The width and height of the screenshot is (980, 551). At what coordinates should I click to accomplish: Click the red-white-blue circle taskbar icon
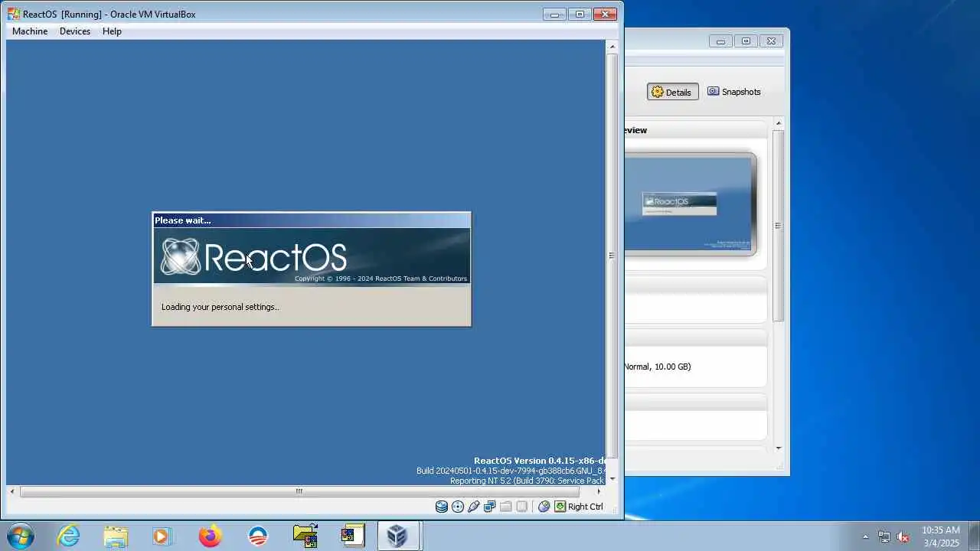point(258,536)
